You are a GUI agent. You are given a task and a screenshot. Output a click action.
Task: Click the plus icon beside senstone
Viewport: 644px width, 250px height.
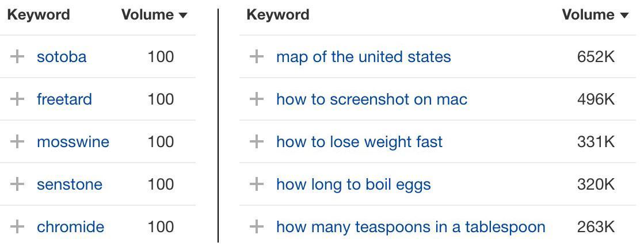[18, 184]
